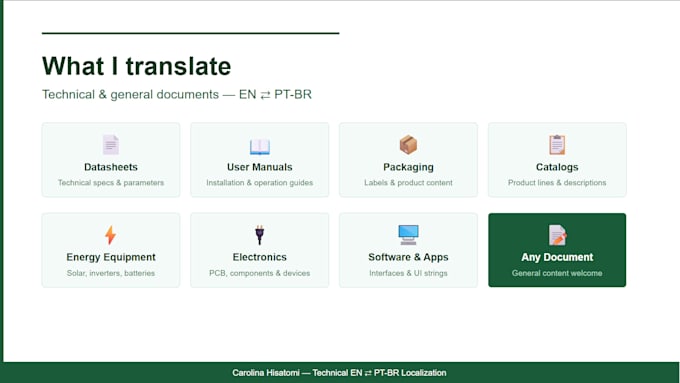Select the Any Document card title
The image size is (680, 383).
point(557,257)
